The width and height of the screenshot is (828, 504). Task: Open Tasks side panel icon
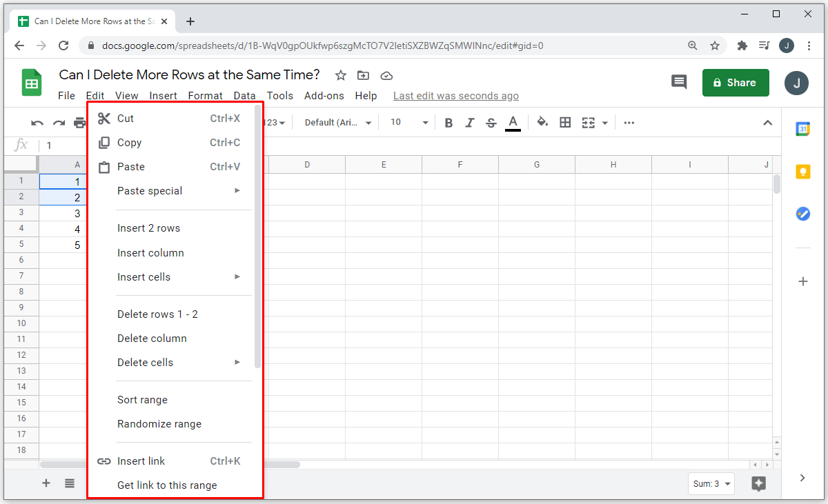coord(802,214)
